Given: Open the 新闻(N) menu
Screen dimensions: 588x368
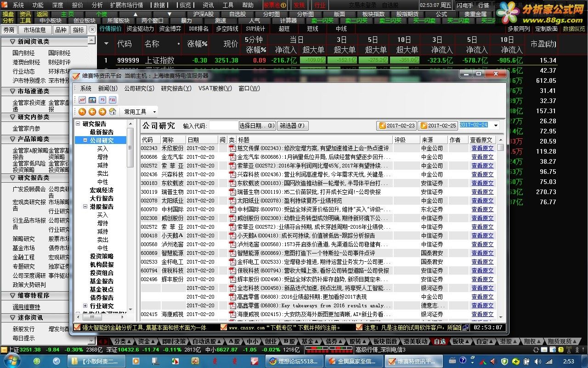Looking at the screenshot, I should (x=107, y=88).
